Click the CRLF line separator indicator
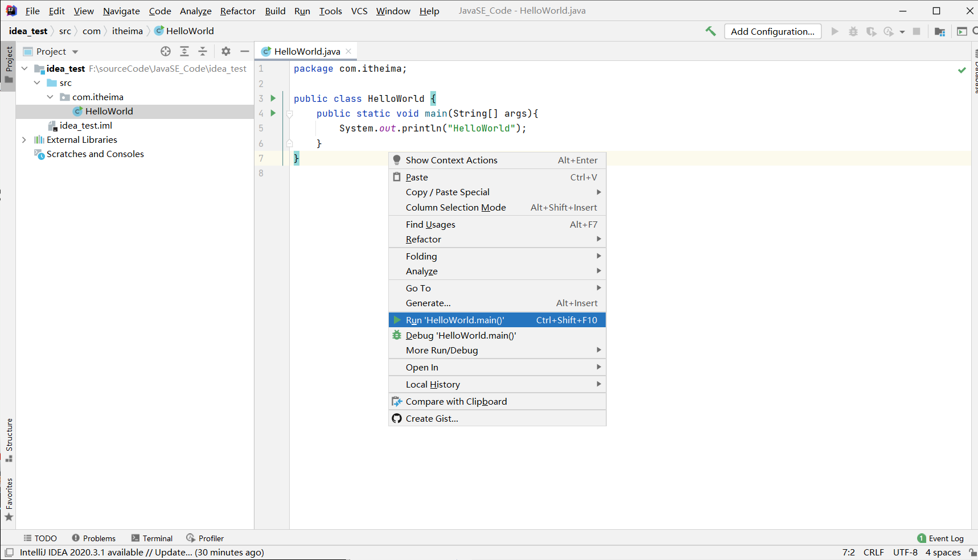This screenshot has width=978, height=560. [873, 552]
